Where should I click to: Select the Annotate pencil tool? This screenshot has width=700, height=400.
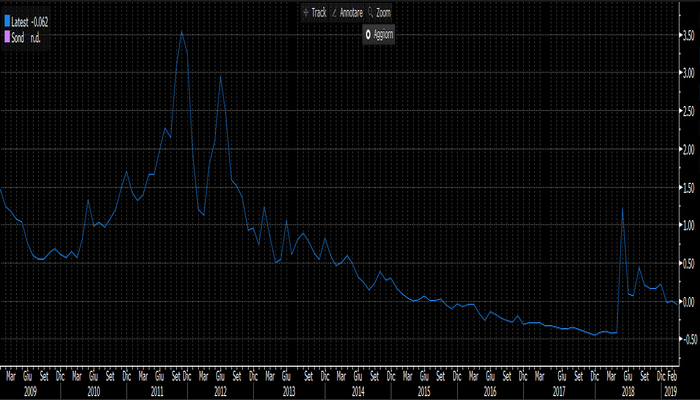349,13
